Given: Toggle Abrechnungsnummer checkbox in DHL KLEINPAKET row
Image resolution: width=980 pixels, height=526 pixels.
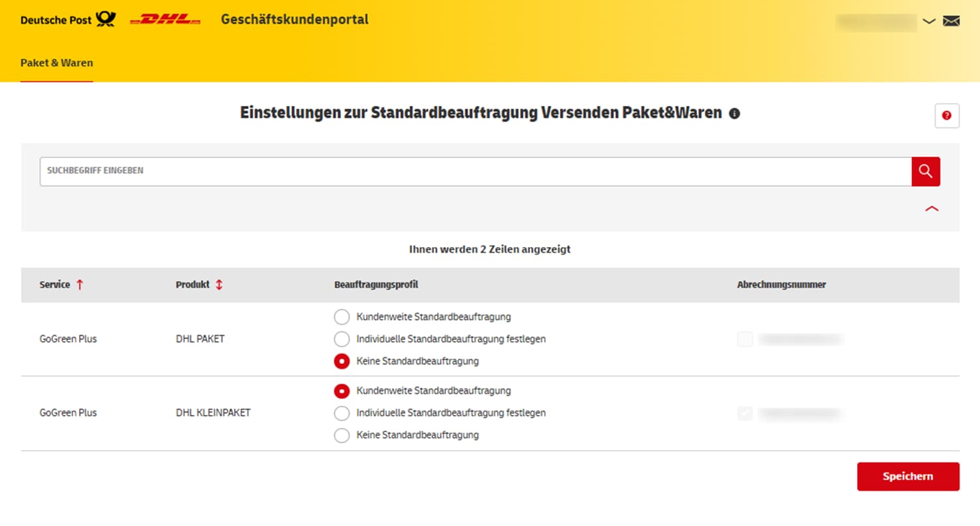Looking at the screenshot, I should pyautogui.click(x=745, y=413).
